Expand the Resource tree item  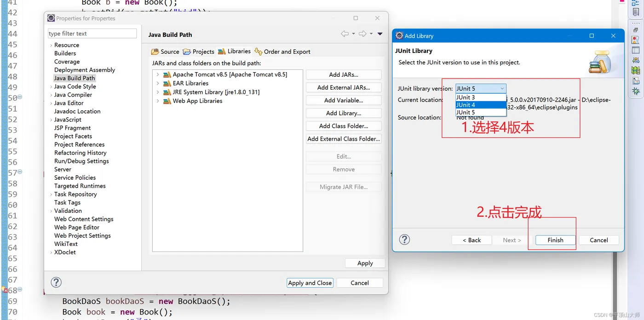51,45
